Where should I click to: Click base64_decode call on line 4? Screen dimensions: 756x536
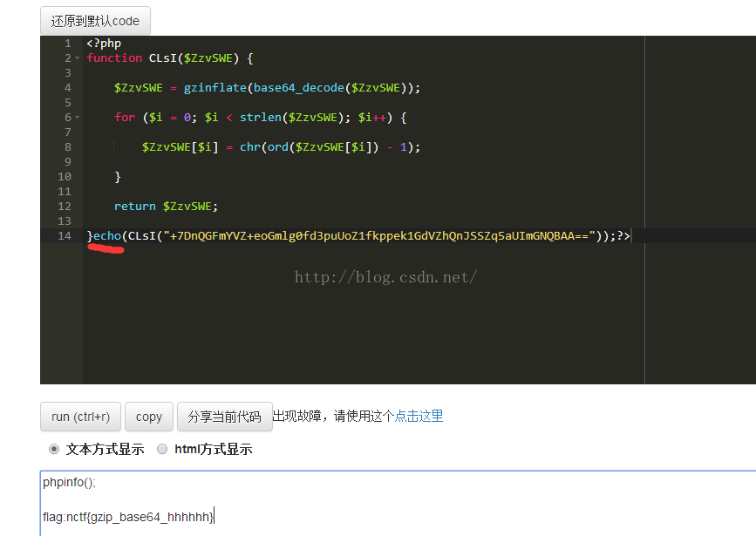pyautogui.click(x=299, y=88)
